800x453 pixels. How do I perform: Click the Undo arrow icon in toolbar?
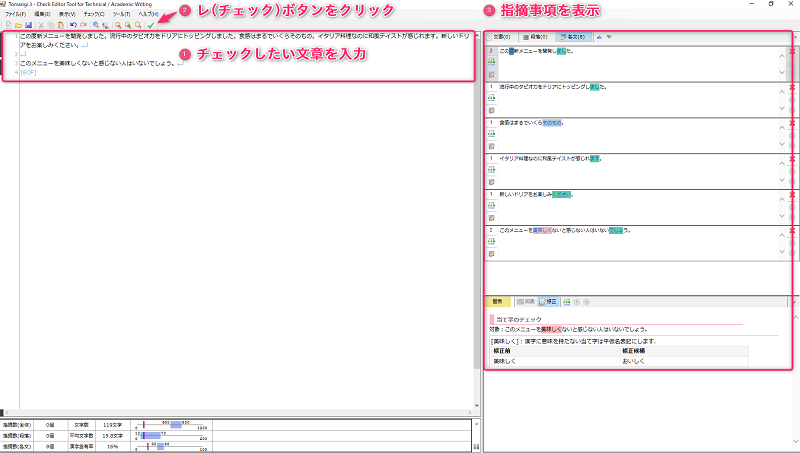click(x=72, y=25)
